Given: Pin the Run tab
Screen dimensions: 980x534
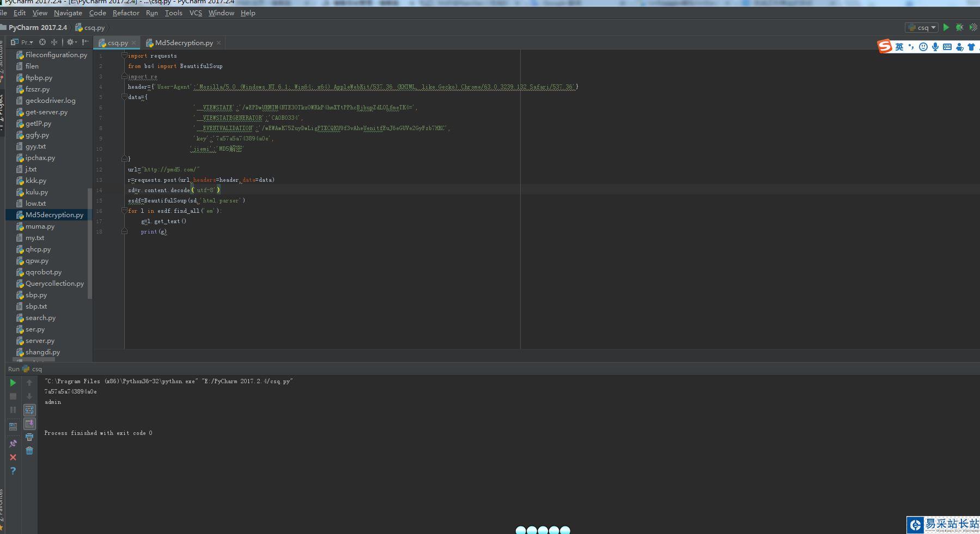Looking at the screenshot, I should (x=13, y=444).
